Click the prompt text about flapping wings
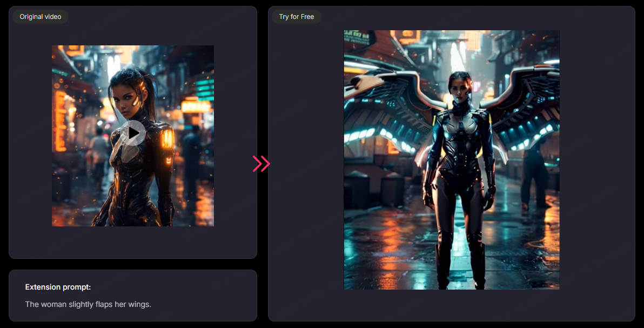 (x=88, y=304)
